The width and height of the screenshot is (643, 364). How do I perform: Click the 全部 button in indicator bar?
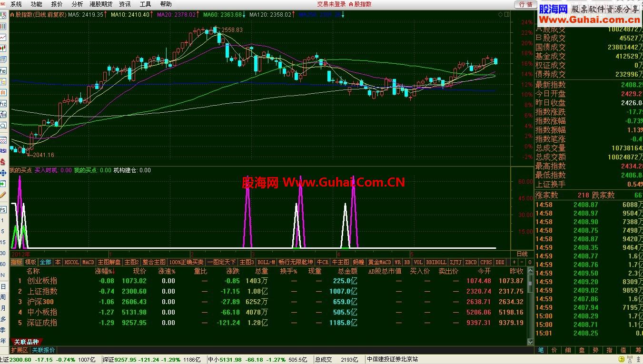46,262
